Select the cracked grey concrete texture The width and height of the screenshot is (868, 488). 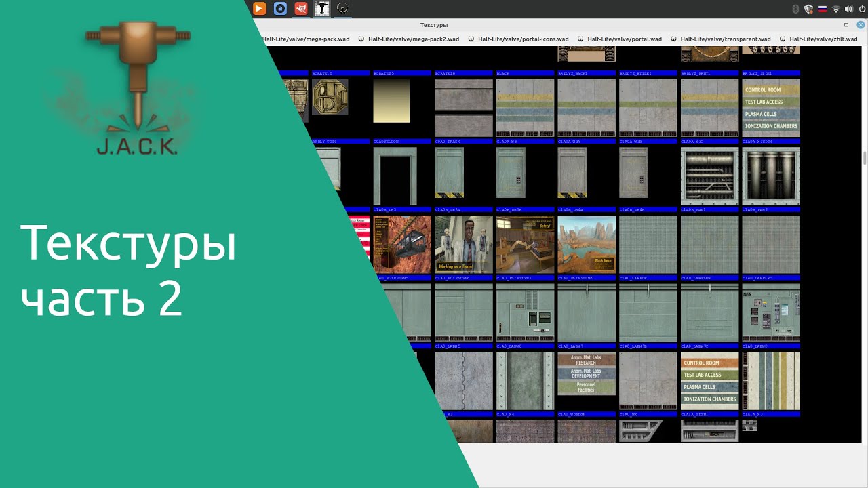(464, 381)
